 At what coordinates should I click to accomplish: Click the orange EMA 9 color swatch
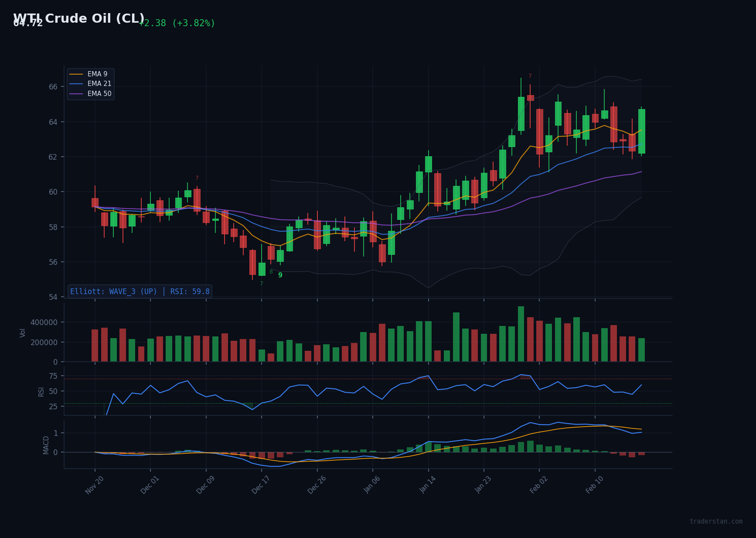(x=77, y=74)
